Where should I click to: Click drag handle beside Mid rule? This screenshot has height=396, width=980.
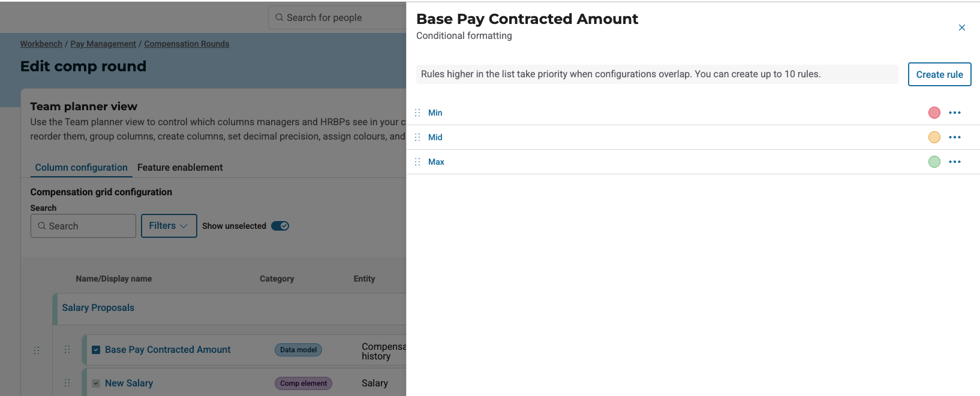417,137
